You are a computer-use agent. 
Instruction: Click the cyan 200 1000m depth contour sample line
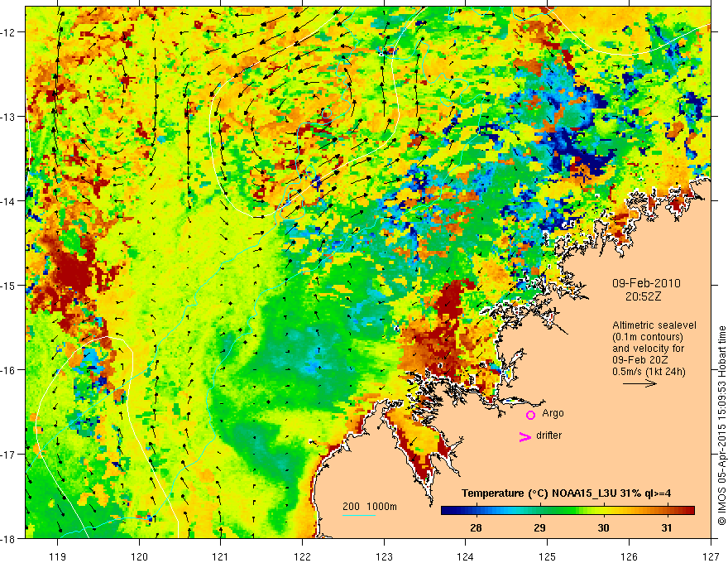click(359, 516)
